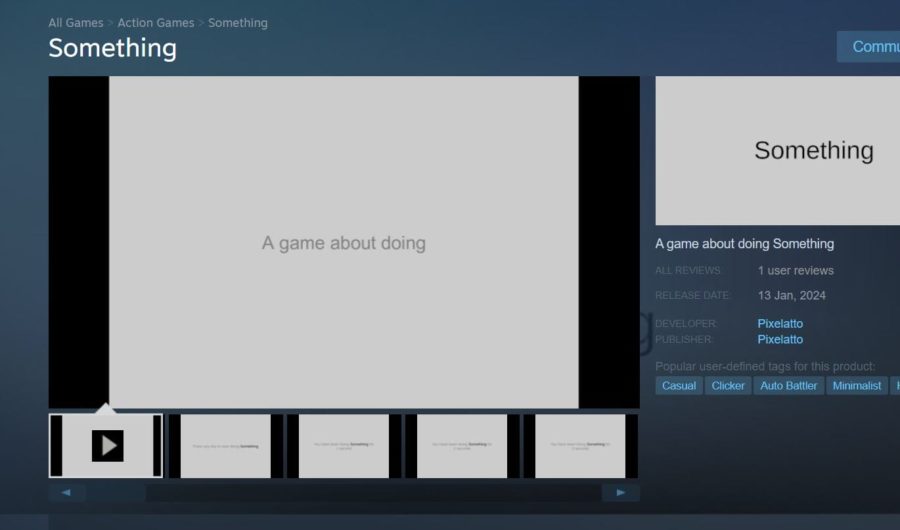Open publisher Pixelatto link
This screenshot has height=530, width=900.
tap(780, 340)
